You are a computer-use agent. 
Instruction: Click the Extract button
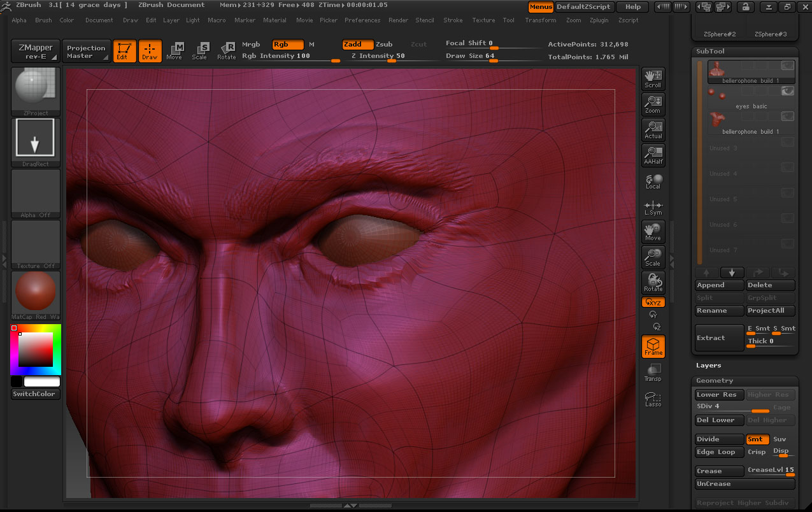pos(720,338)
